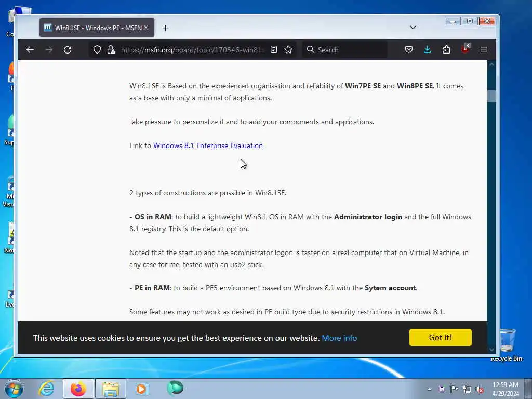Viewport: 532px width, 399px height.
Task: Click the Win7PE SE bold text
Action: click(x=363, y=86)
